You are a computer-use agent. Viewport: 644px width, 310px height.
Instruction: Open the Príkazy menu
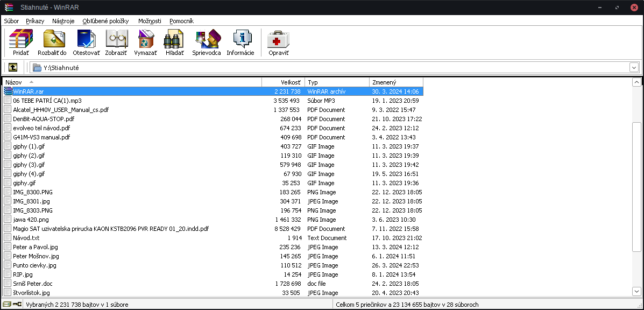[x=35, y=21]
